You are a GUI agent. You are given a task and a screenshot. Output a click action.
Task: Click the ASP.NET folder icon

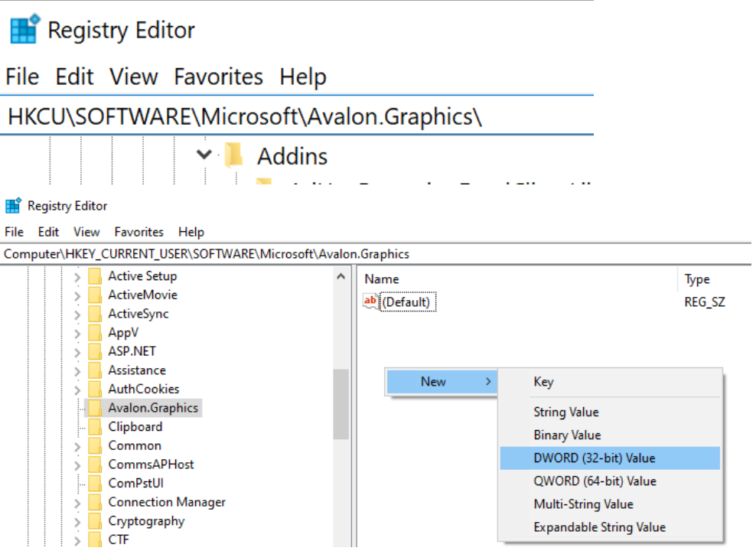pos(95,352)
